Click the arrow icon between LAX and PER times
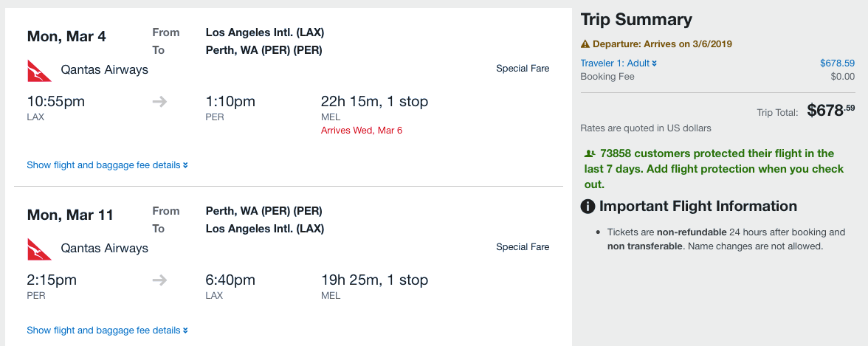 coord(159,102)
